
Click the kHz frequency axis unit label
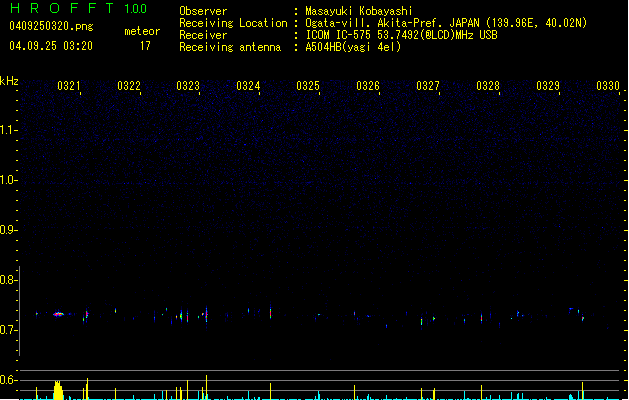9,81
